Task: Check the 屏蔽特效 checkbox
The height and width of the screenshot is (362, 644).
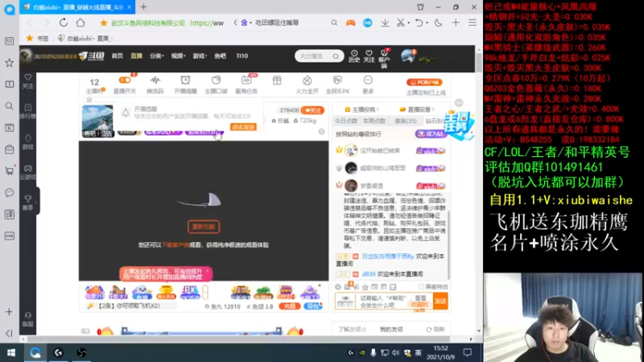Action: point(421,287)
